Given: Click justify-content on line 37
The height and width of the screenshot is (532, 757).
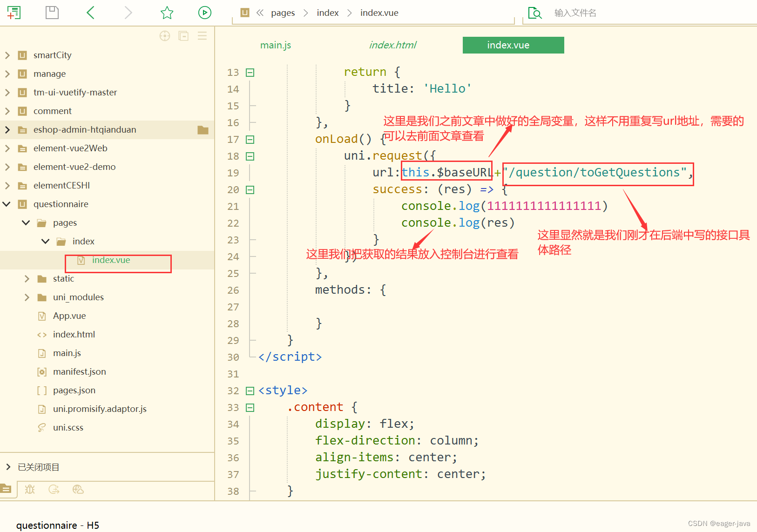Looking at the screenshot, I should coord(369,474).
